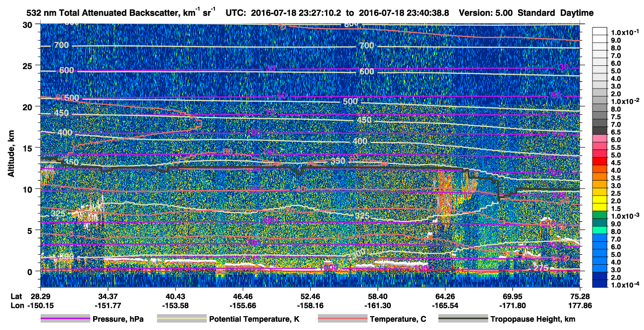Click the red colorbar swatch beside '4.5'
Screen dimensions: 644x330
click(600, 162)
